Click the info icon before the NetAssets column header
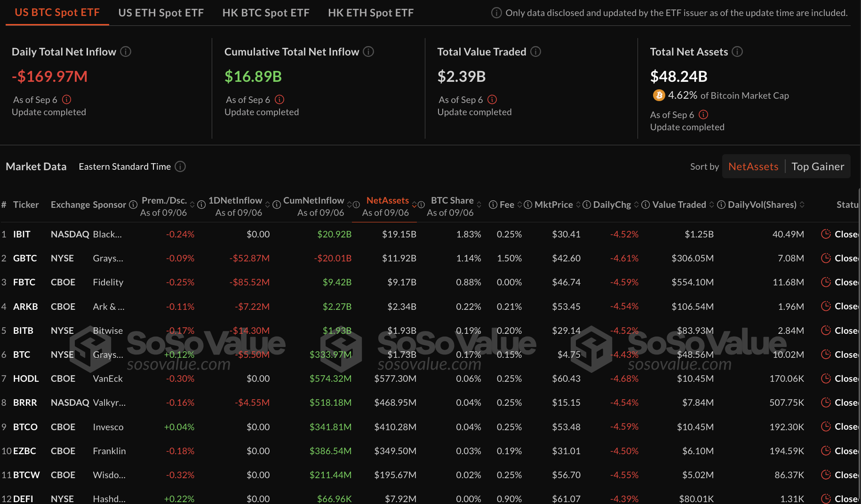861x504 pixels. click(x=356, y=205)
